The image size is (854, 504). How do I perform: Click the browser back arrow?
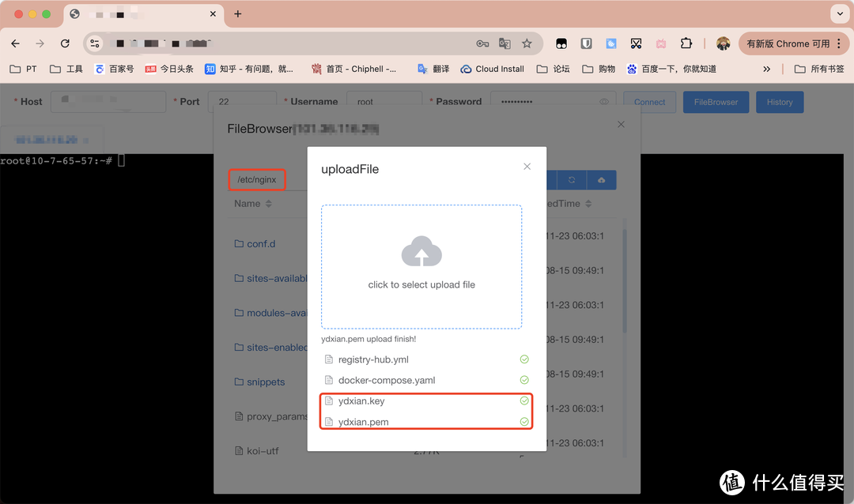click(15, 43)
